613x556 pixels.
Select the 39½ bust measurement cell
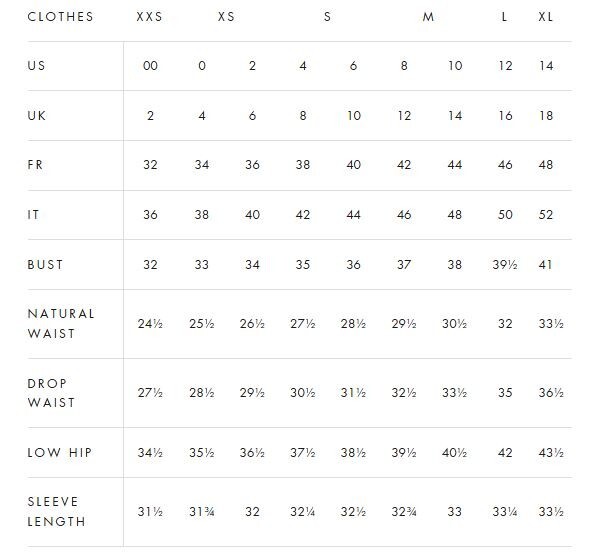tap(505, 264)
